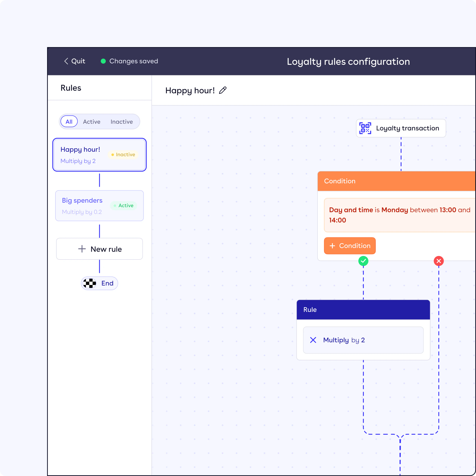Click the green checkmark condition branch icon
Screen dimensions: 476x476
[x=363, y=260]
